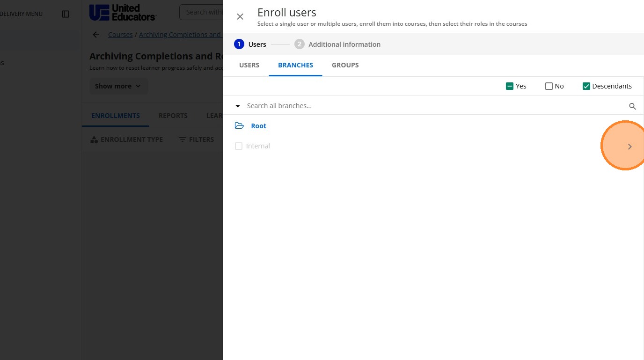Select the ENROLLMENTS tab in background page
The height and width of the screenshot is (360, 644).
coord(116,116)
